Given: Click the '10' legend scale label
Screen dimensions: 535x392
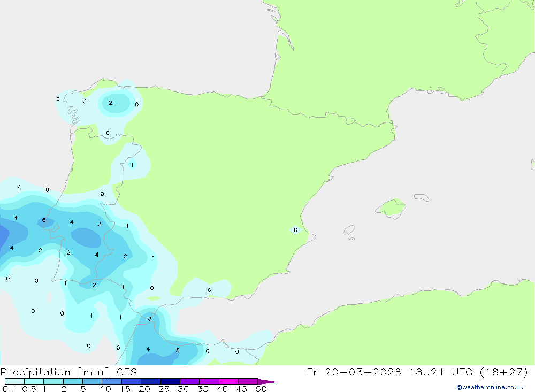Looking at the screenshot, I should pyautogui.click(x=106, y=389).
